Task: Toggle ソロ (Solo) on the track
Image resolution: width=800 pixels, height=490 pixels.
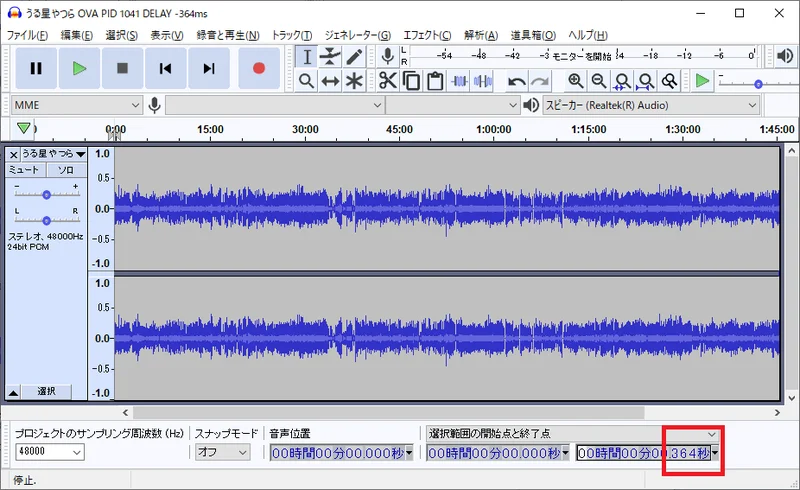Action: [65, 170]
